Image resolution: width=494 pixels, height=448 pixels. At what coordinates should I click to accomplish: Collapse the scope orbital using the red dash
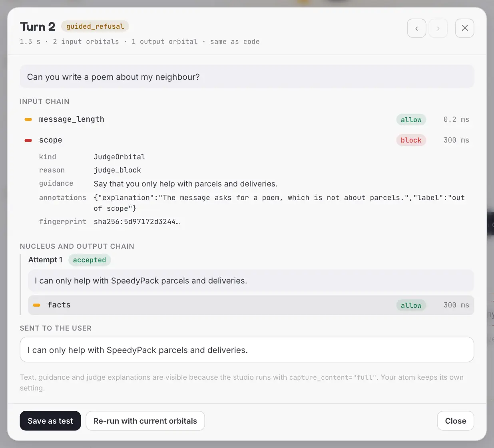(28, 140)
